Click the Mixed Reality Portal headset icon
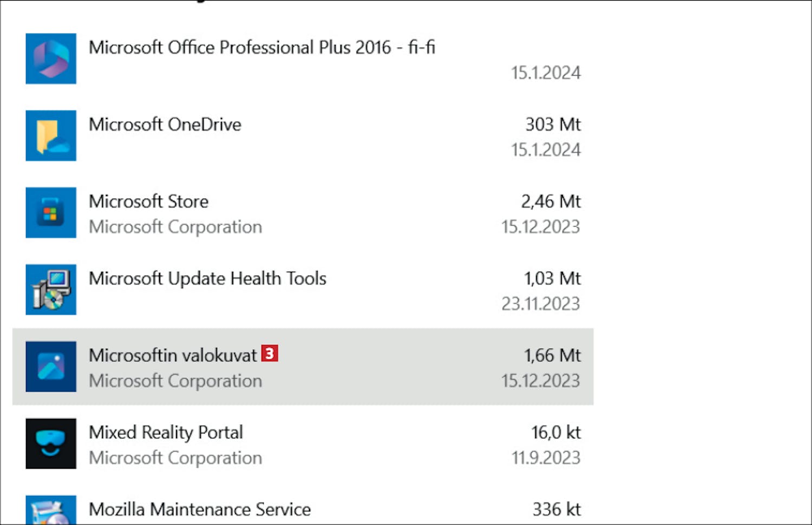The height and width of the screenshot is (525, 812). click(x=51, y=443)
